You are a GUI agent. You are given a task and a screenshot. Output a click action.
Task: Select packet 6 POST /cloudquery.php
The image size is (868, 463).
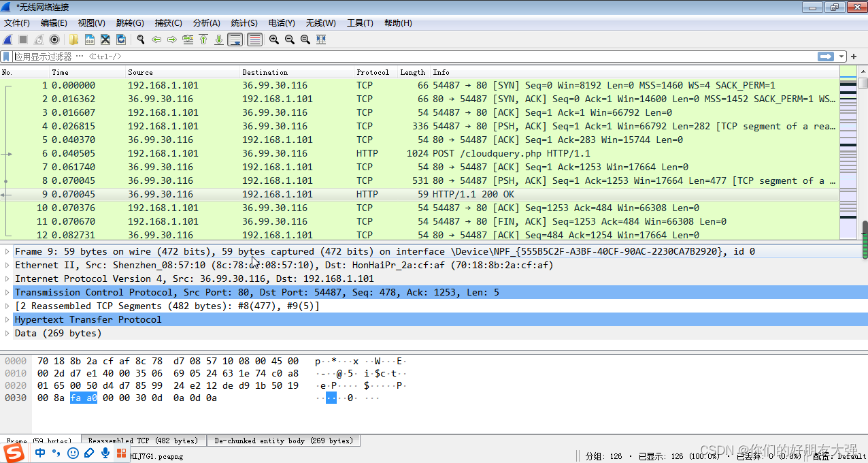pyautogui.click(x=420, y=153)
